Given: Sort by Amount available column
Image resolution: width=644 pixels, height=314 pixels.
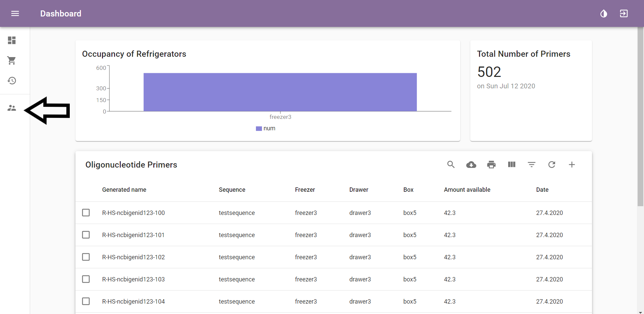Looking at the screenshot, I should 467,190.
